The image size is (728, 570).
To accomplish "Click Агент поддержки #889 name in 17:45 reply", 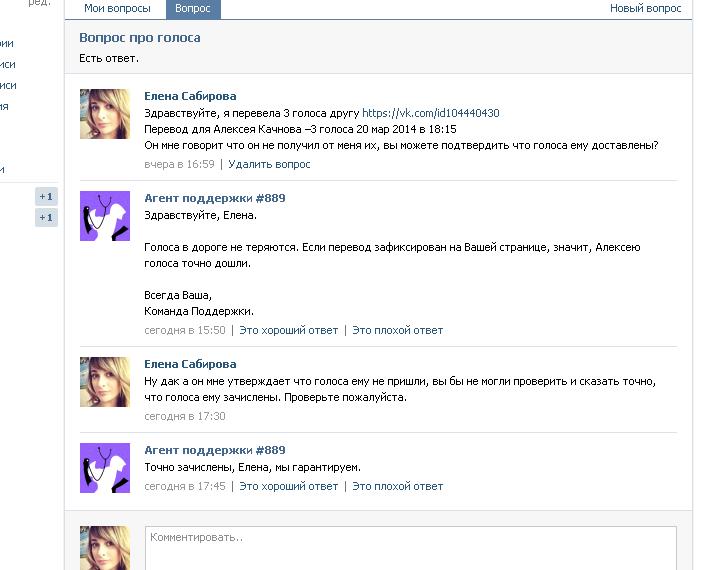I will [214, 450].
